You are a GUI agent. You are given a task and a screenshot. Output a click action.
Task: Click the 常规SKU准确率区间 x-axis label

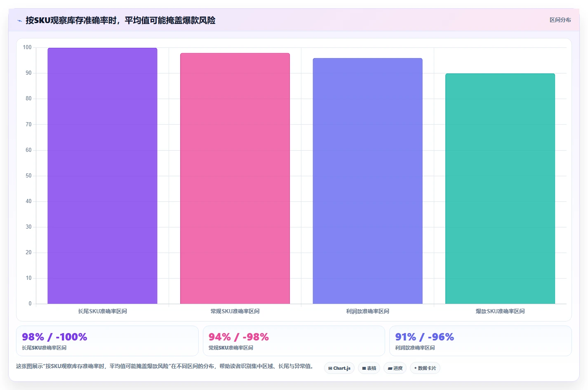[235, 311]
